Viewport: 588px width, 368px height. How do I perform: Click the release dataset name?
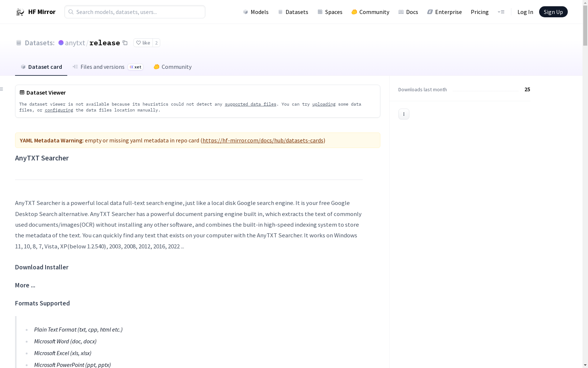pos(105,43)
